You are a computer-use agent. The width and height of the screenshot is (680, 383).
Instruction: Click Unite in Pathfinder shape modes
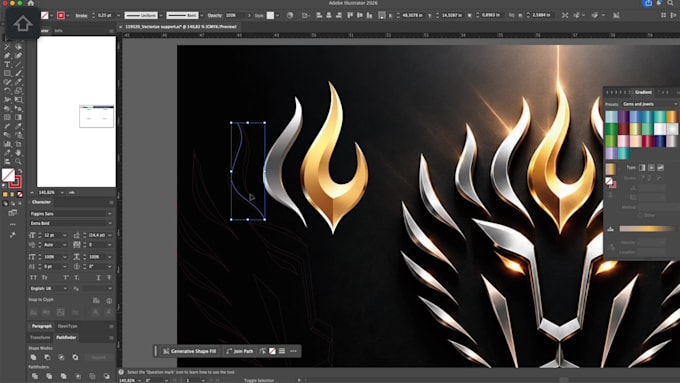click(x=33, y=357)
